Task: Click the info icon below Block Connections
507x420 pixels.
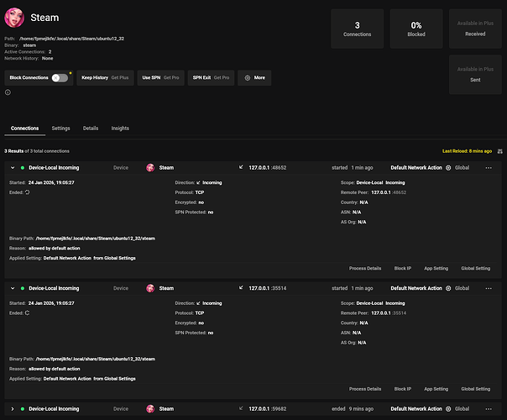Action: click(x=8, y=92)
